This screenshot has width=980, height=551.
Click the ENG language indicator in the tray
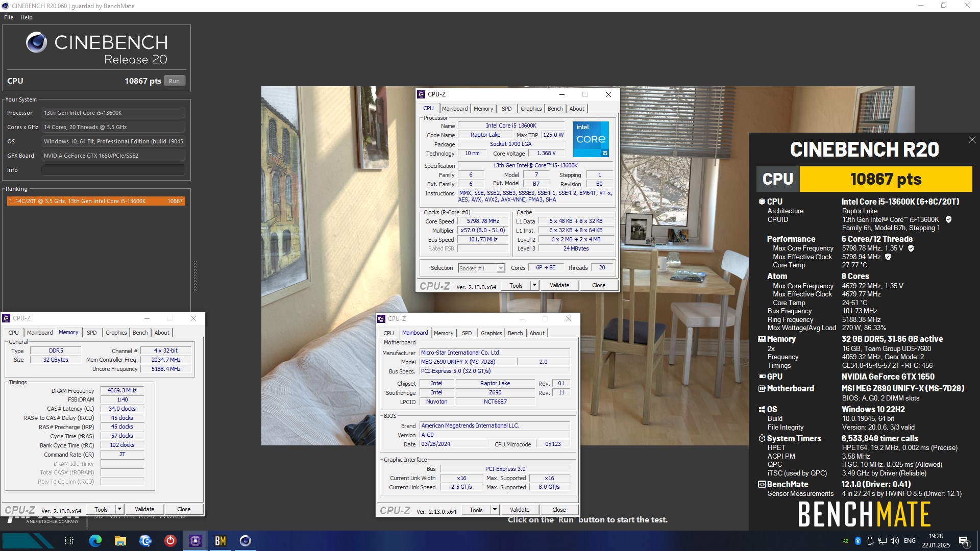(910, 541)
